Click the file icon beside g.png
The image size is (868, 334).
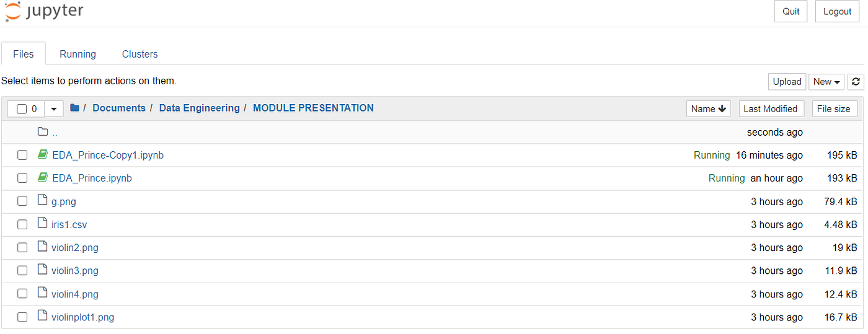(x=42, y=201)
